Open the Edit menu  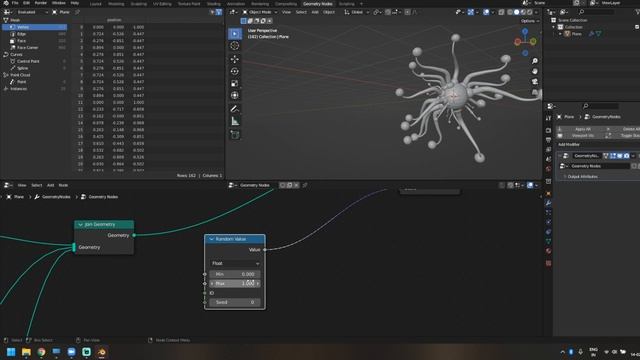tap(27, 3)
